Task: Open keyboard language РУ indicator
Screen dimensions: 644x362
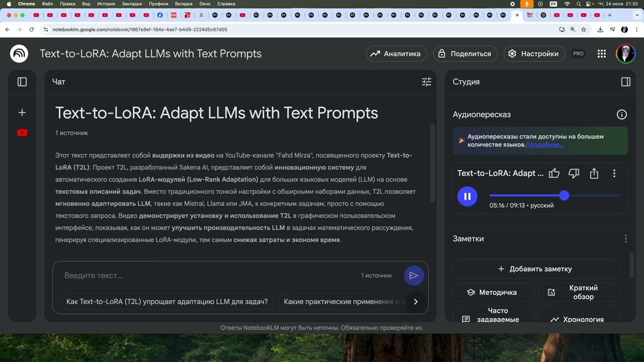Action: [x=553, y=4]
